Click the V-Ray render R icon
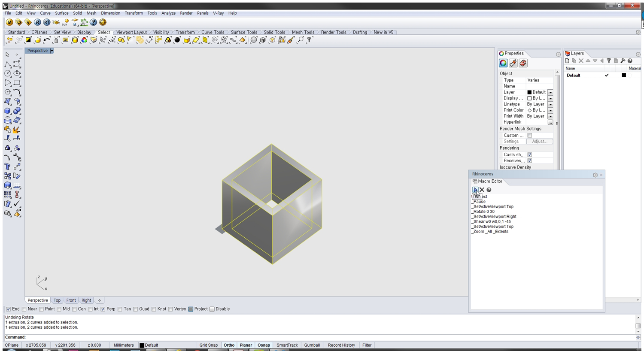 tap(37, 22)
